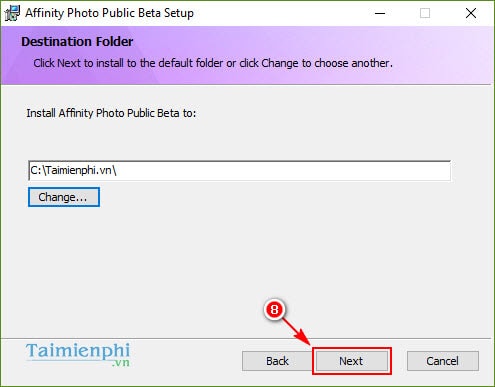
Task: Cancel the setup wizard
Action: [443, 361]
